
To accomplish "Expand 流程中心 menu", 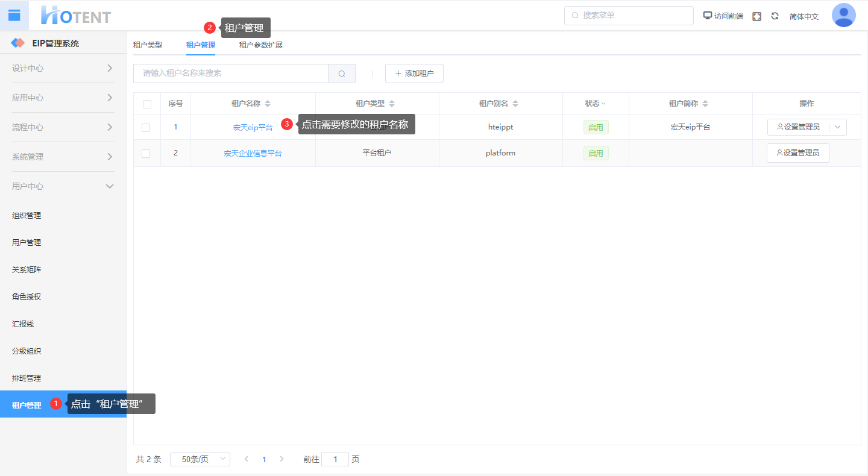I will [63, 127].
